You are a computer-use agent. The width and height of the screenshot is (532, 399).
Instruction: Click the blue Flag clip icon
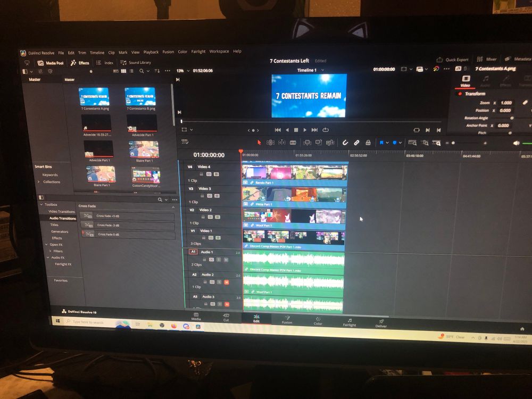click(x=381, y=143)
